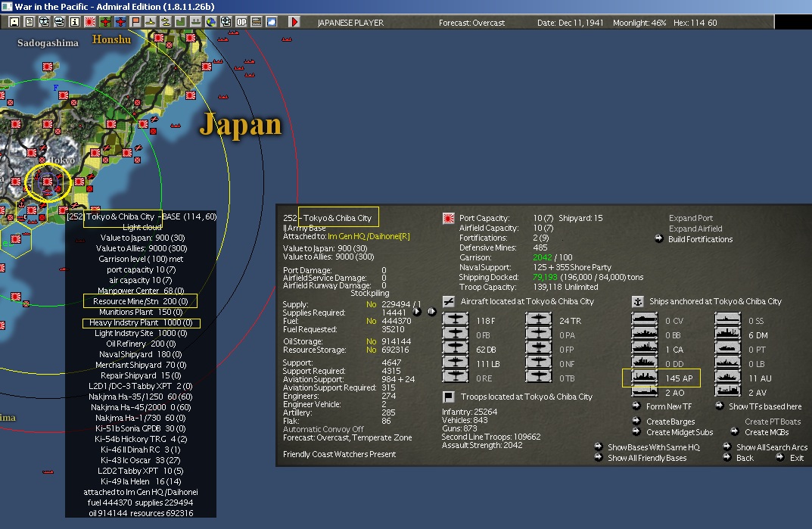This screenshot has width=812, height=529.
Task: Toggle Oil Storage stockpiling No setting
Action: pos(371,341)
